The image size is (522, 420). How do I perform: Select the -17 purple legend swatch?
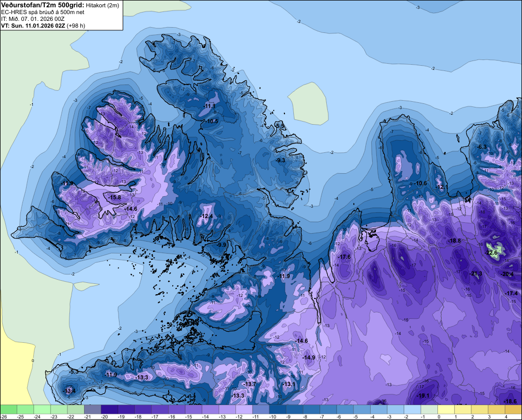[x=160, y=410]
